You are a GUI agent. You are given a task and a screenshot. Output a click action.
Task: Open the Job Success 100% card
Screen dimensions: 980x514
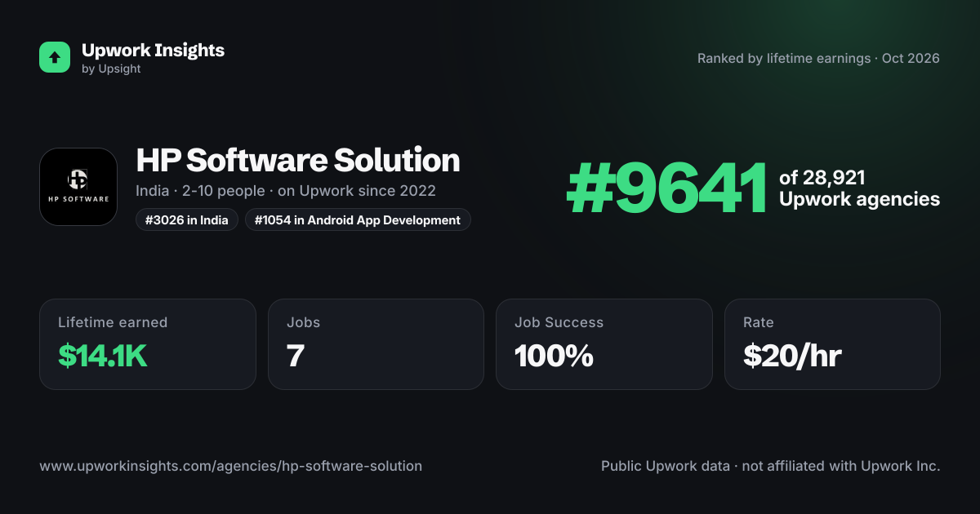pos(604,344)
